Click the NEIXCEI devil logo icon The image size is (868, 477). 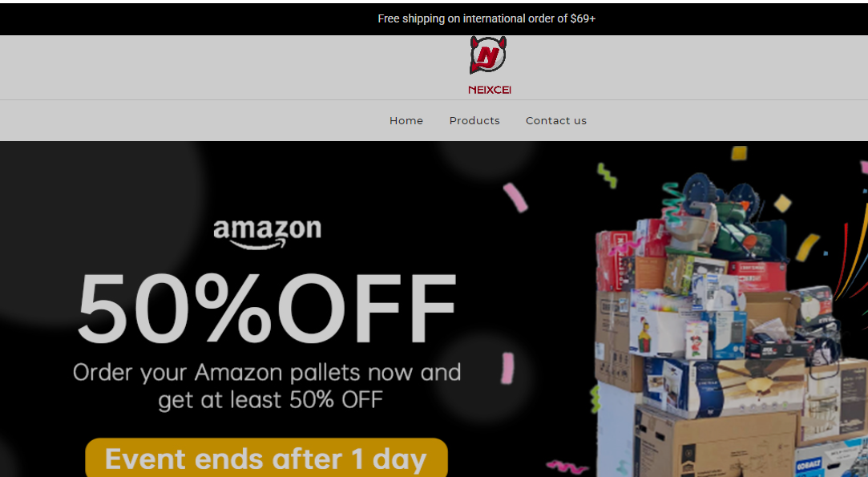[x=487, y=55]
